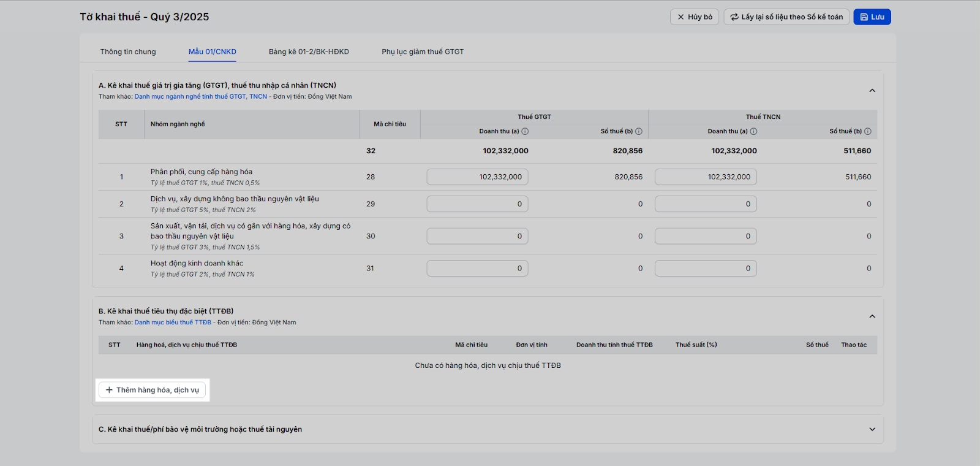Image resolution: width=980 pixels, height=466 pixels.
Task: Open the Bảng kê 01-2/BK-HĐKD tab
Action: pos(309,52)
